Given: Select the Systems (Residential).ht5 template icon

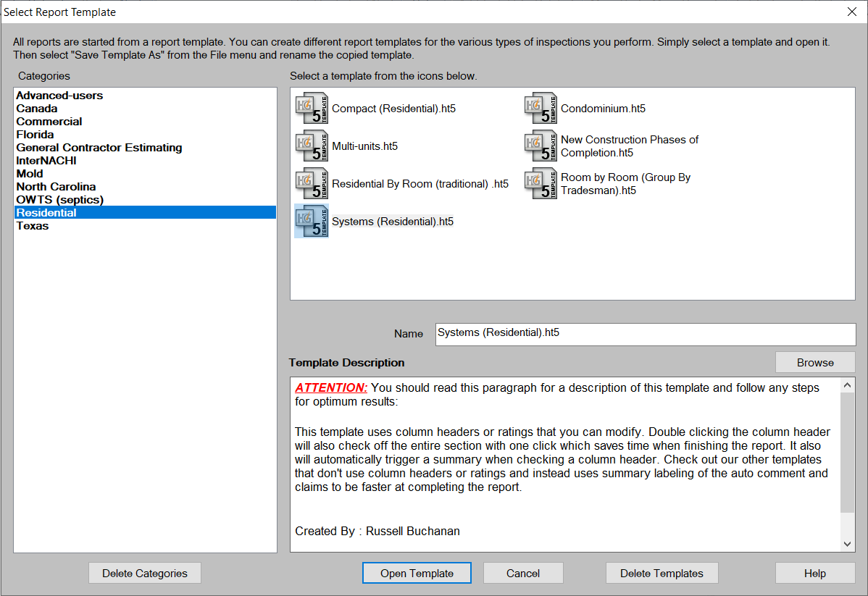Looking at the screenshot, I should coord(311,221).
